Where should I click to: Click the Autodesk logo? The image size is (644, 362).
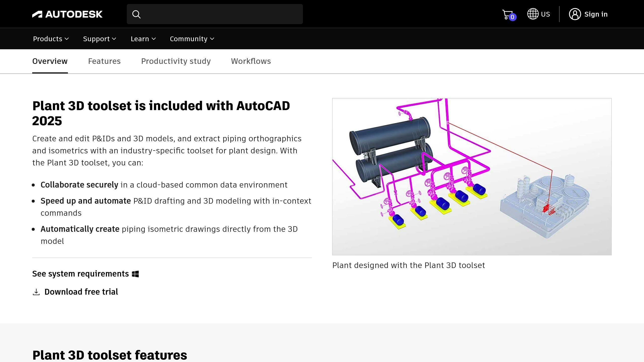(67, 14)
